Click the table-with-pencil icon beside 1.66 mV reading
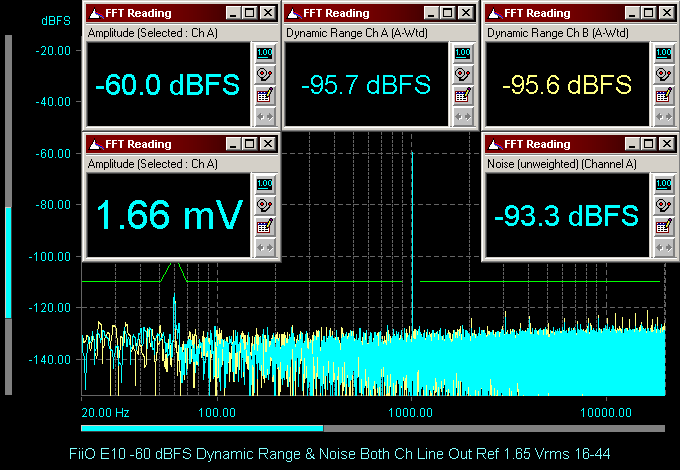 pos(265,226)
